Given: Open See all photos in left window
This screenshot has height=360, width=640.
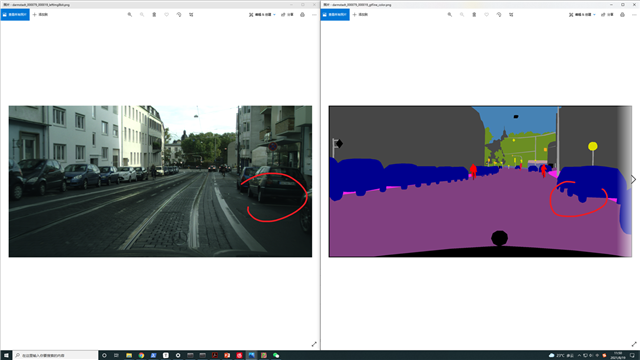Looking at the screenshot, I should coord(15,15).
